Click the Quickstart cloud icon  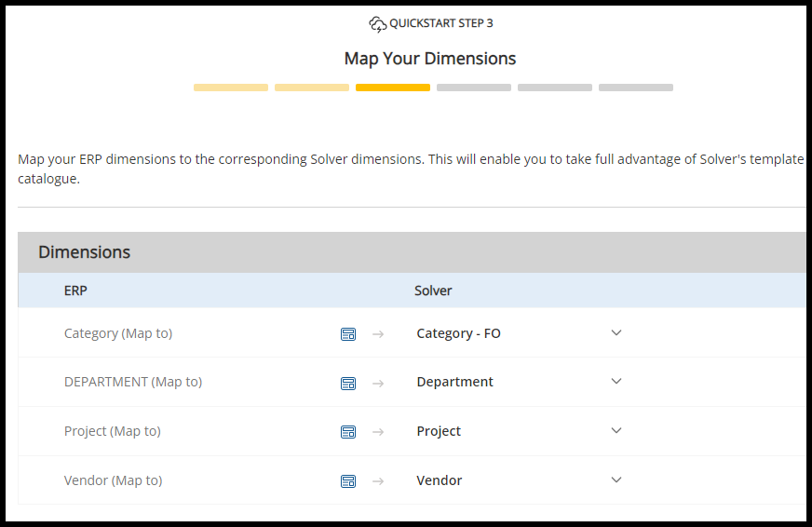pos(377,24)
